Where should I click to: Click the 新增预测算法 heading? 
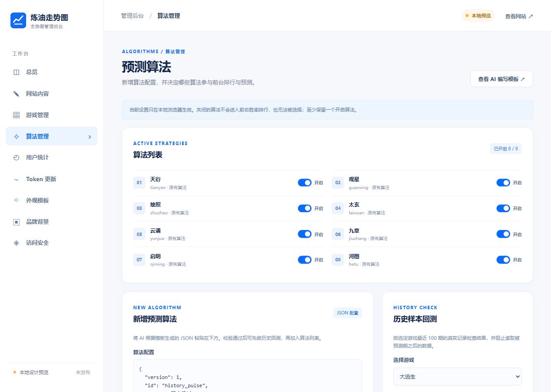coord(155,319)
